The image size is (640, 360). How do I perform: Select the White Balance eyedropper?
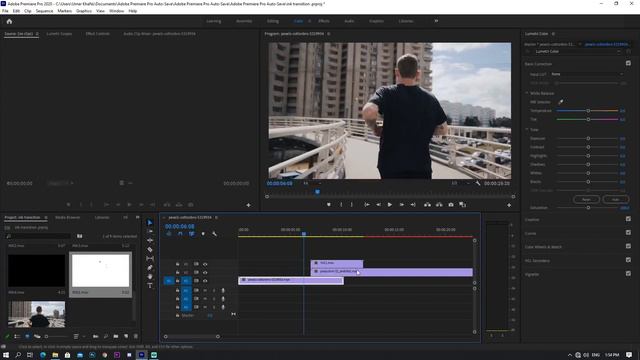(x=560, y=102)
